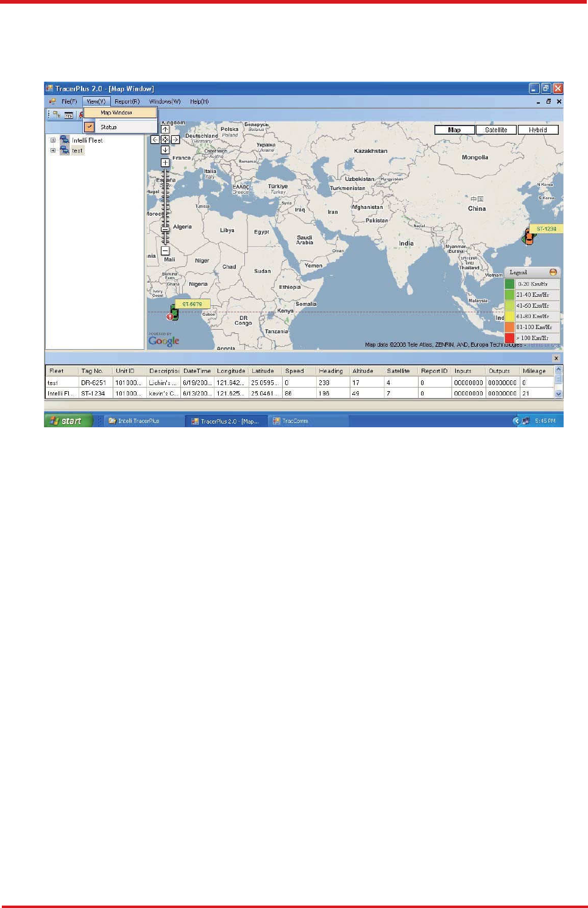Switch map to Satellite view

[496, 130]
